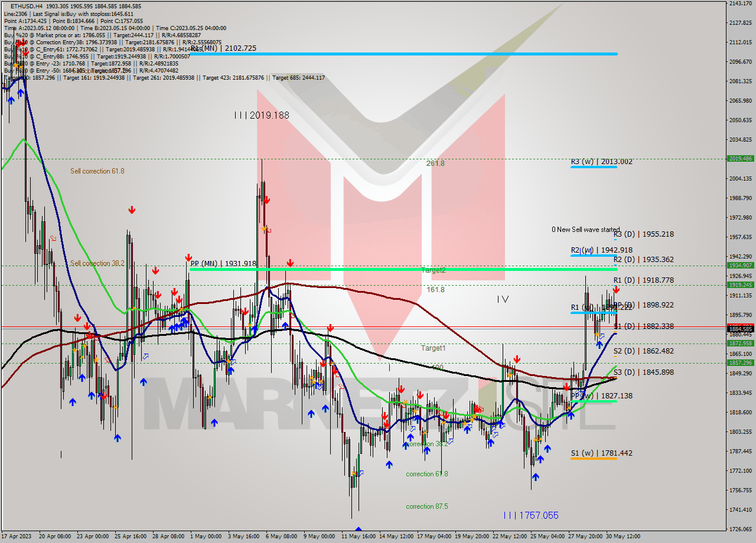Click the S2 (D) | 1862.482 label

point(643,351)
